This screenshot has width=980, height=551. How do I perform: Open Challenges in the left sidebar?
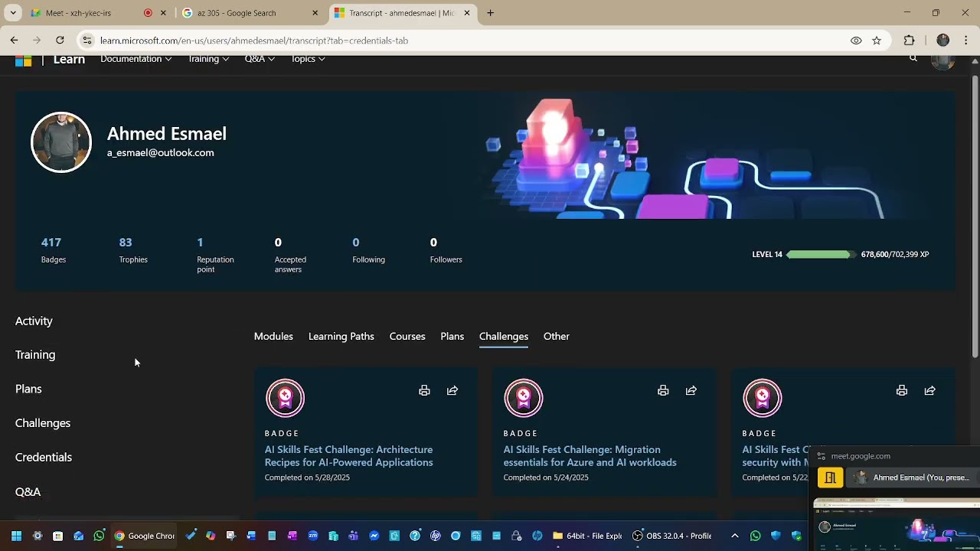tap(43, 422)
